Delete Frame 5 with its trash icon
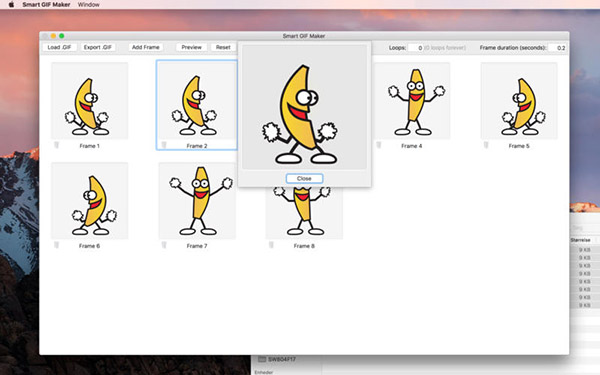Viewport: 600px width, 375px height. coord(486,145)
